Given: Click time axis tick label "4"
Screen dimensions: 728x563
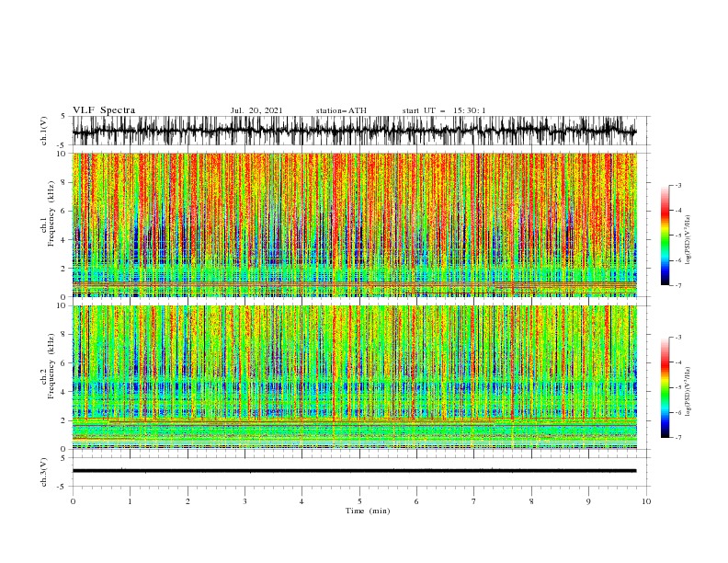Looking at the screenshot, I should pos(301,501).
